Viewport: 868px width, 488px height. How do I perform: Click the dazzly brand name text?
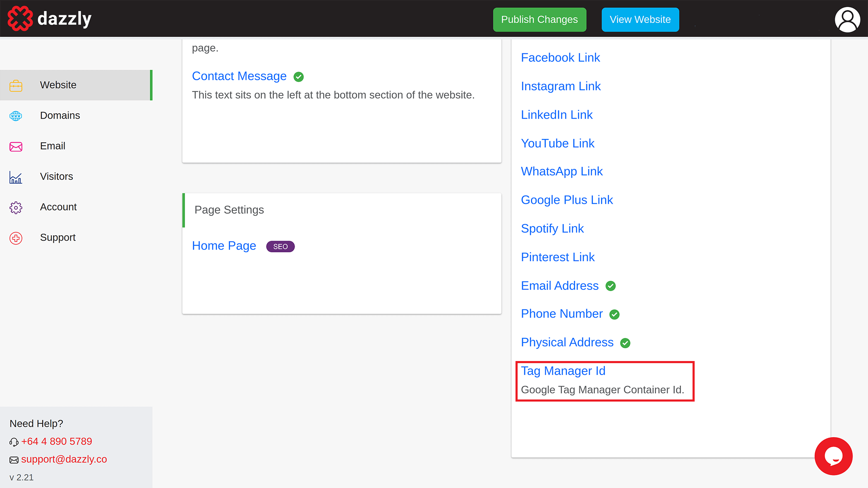click(65, 19)
